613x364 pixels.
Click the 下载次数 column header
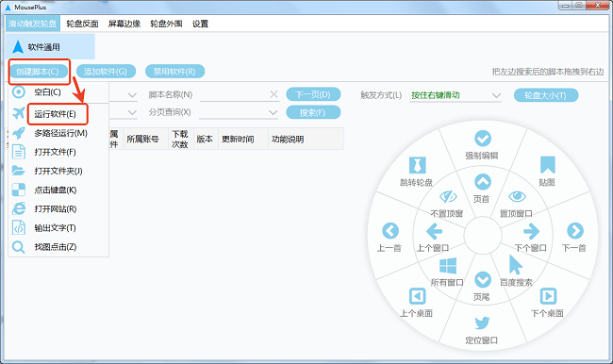[x=180, y=139]
